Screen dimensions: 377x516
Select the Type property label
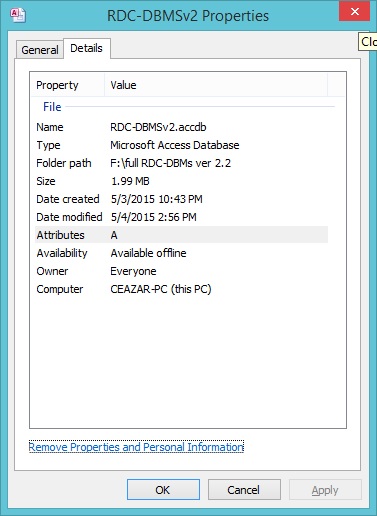[x=48, y=145]
